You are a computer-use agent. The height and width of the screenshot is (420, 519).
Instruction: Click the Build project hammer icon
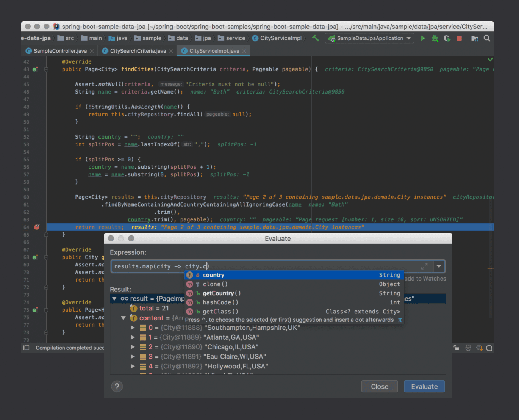[x=315, y=38]
